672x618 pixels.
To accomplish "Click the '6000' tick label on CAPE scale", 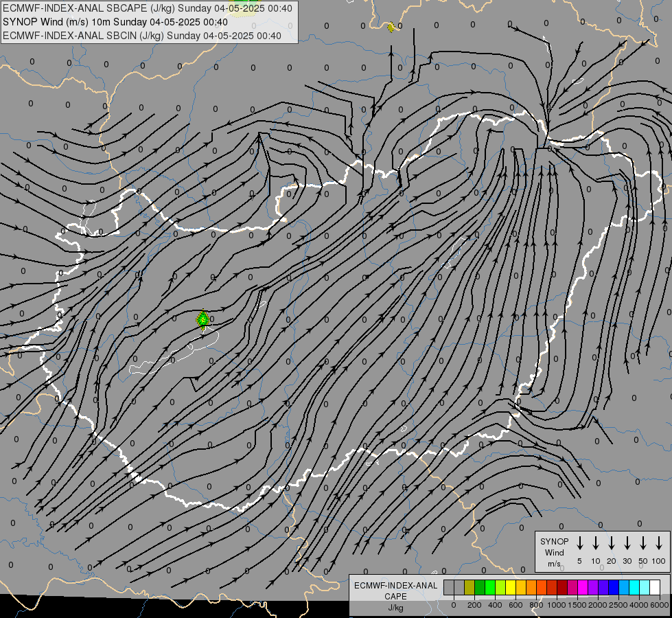I will [660, 605].
